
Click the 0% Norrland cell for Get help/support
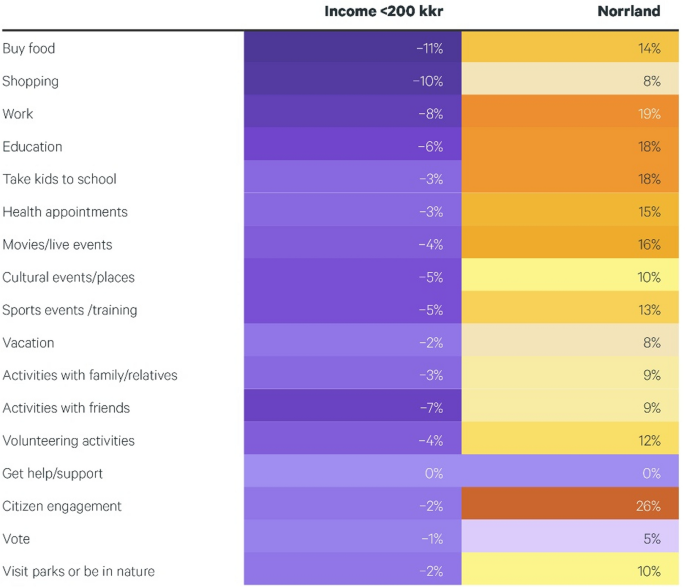570,473
